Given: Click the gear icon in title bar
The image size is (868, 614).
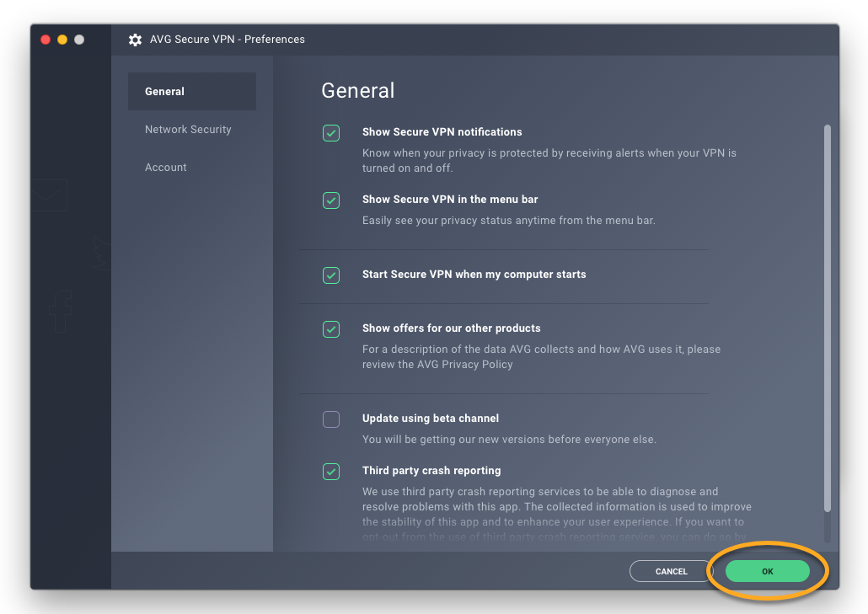Looking at the screenshot, I should click(x=135, y=40).
